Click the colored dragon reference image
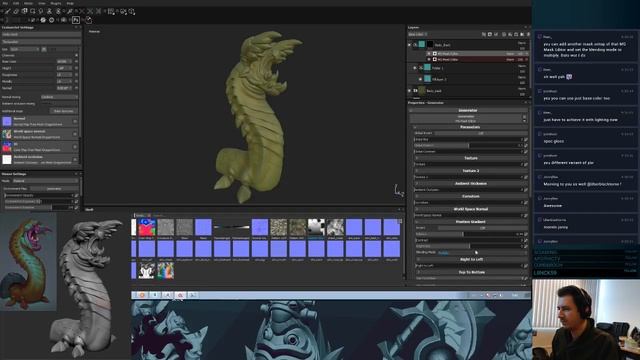Viewport: 640px width, 360px height. pos(28,263)
